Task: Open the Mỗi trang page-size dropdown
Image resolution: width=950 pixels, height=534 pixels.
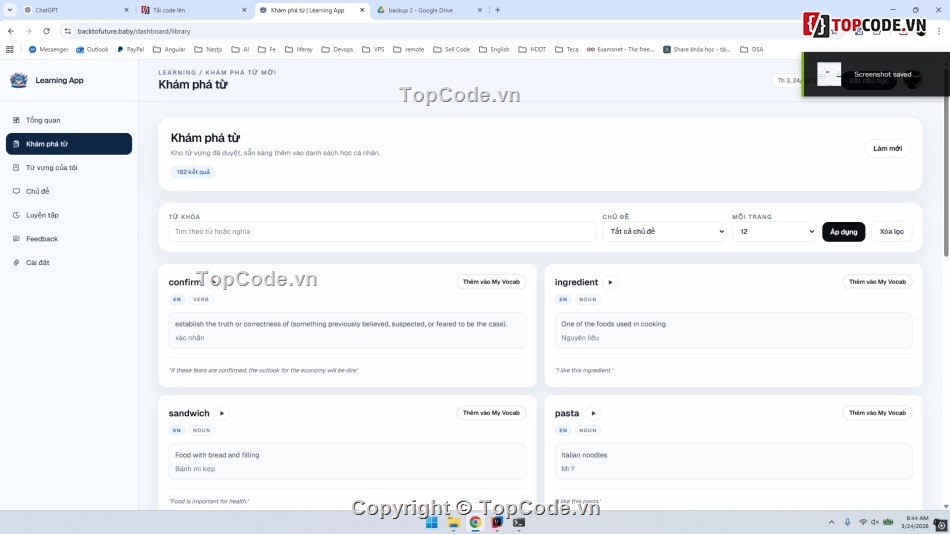Action: 774,232
